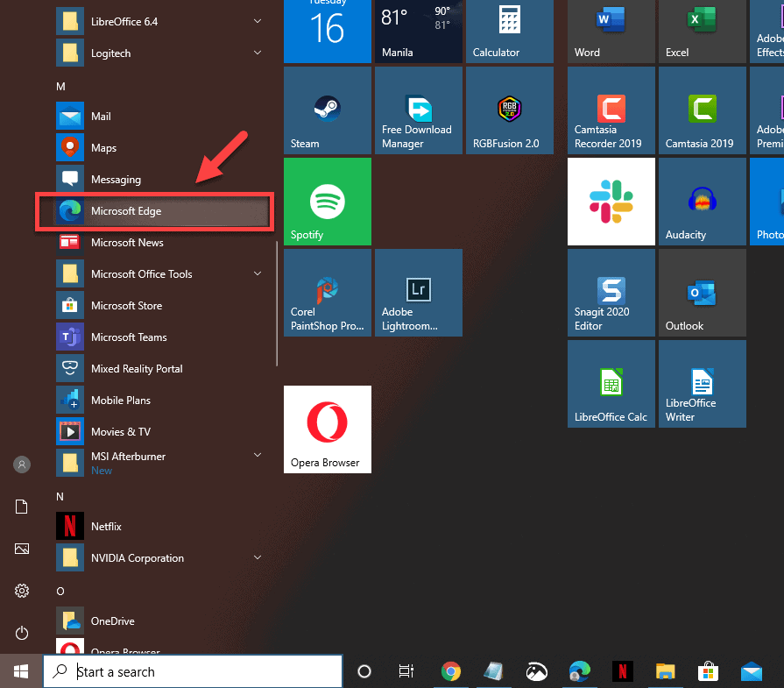784x688 pixels.
Task: Launch the Calculator tile
Action: point(510,31)
